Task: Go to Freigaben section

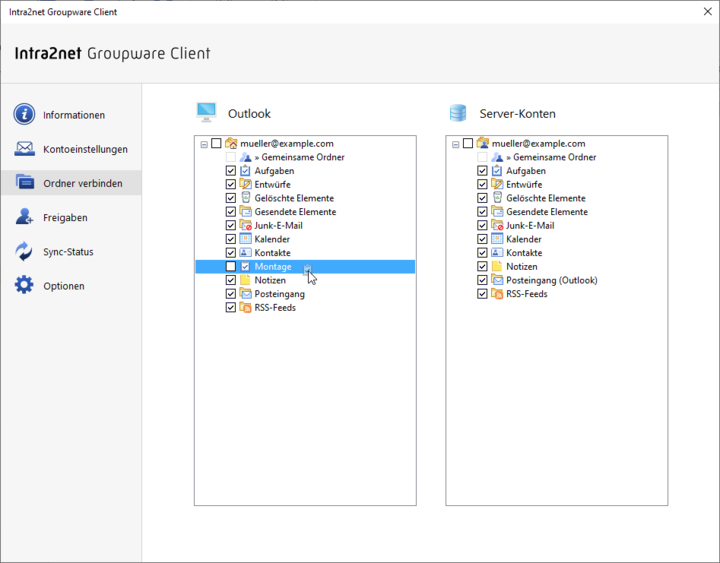Action: pos(71,217)
